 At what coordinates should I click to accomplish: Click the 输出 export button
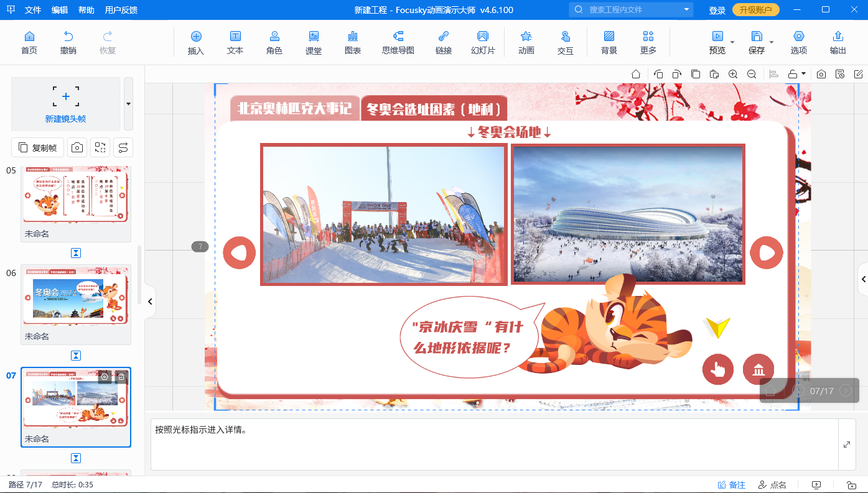[838, 43]
